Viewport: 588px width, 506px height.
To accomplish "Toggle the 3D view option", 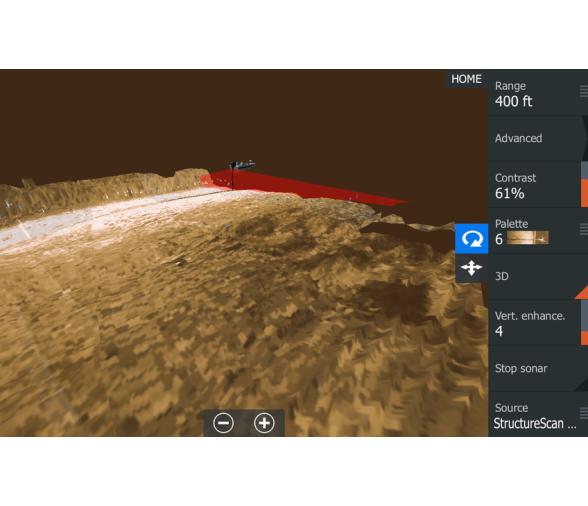I will coord(538,277).
